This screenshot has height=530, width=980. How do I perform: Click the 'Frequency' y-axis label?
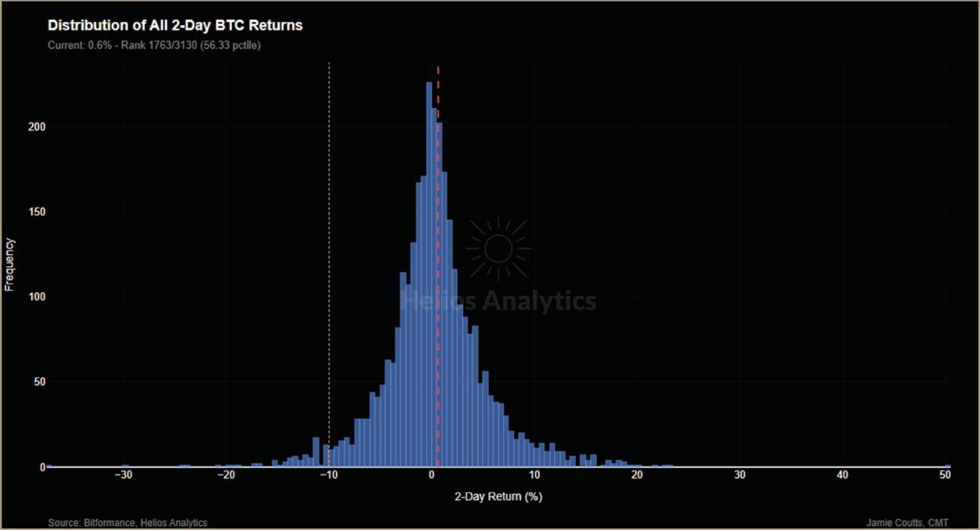(9, 265)
